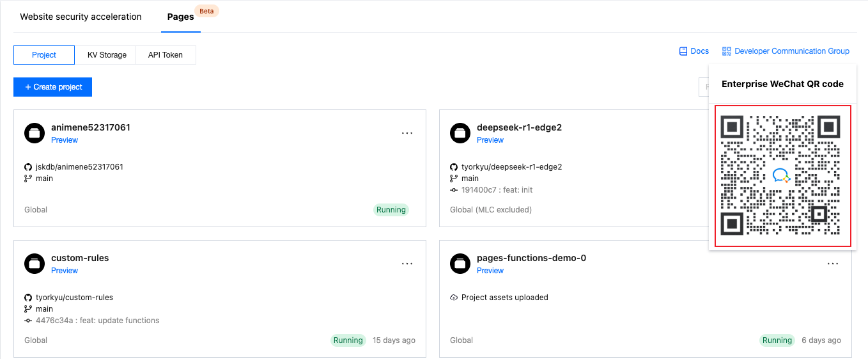868x359 pixels.
Task: Click the Developer Communication Group QR icon
Action: pyautogui.click(x=726, y=51)
